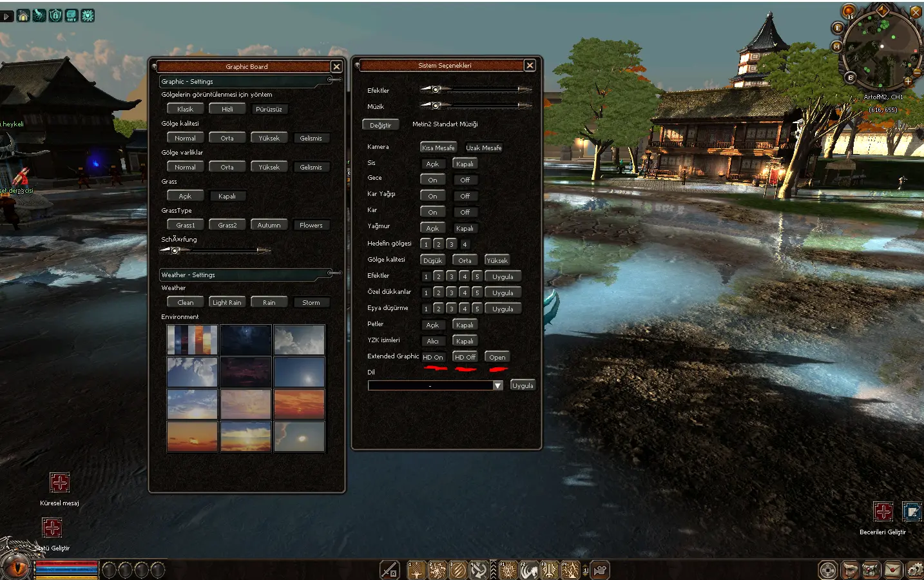Toggle Grass to Kapalı
This screenshot has height=580, width=924.
[227, 196]
